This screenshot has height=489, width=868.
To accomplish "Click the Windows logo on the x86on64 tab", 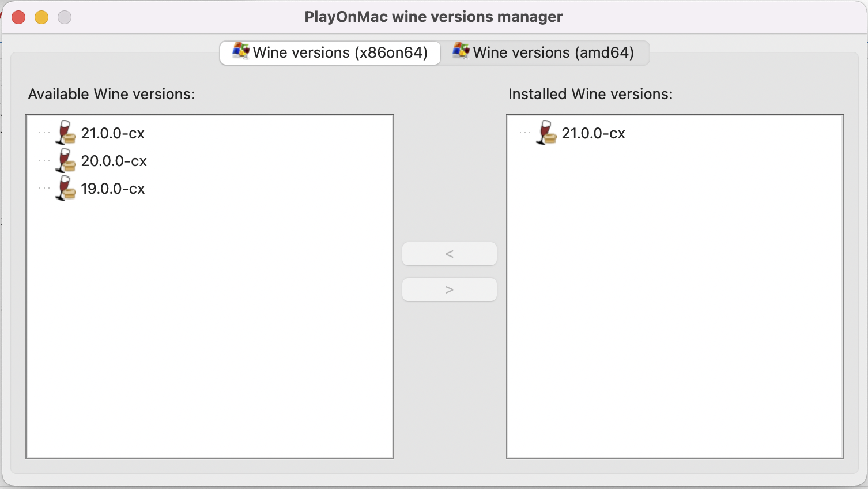I will tap(239, 51).
